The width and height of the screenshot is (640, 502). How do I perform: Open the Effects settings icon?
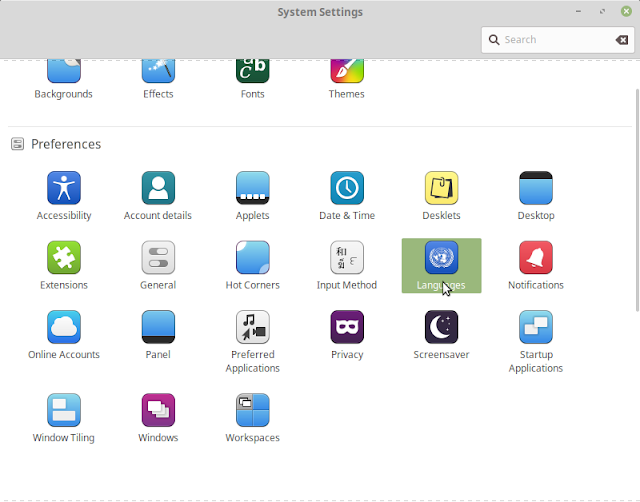coord(158,71)
